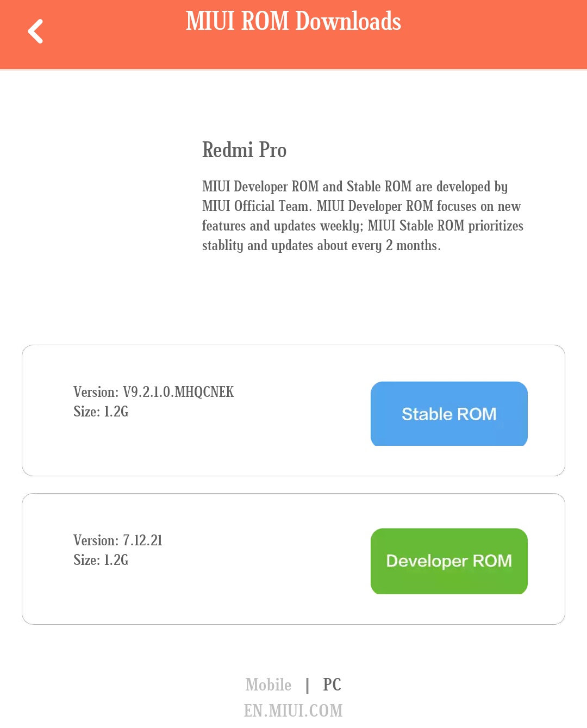This screenshot has width=587, height=728.
Task: Switch to the Mobile site version
Action: tap(268, 685)
